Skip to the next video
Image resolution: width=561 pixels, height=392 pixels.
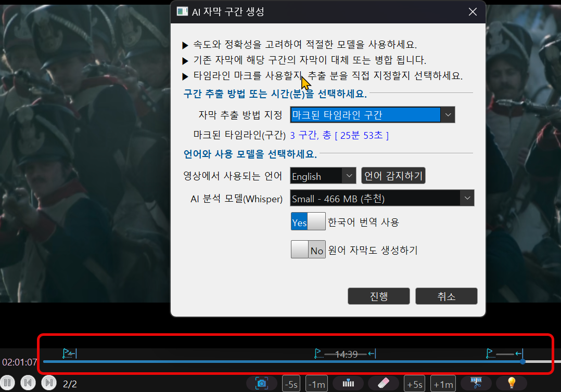(48, 383)
